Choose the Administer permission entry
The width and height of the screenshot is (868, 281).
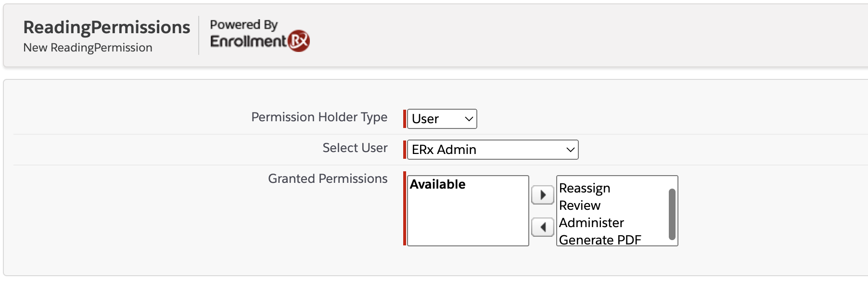click(x=591, y=223)
